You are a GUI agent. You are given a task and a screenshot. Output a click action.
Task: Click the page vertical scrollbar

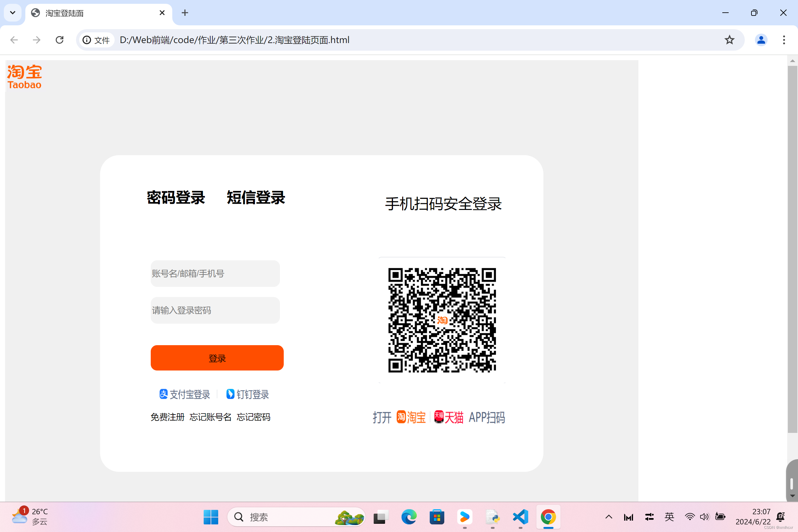coord(792,250)
